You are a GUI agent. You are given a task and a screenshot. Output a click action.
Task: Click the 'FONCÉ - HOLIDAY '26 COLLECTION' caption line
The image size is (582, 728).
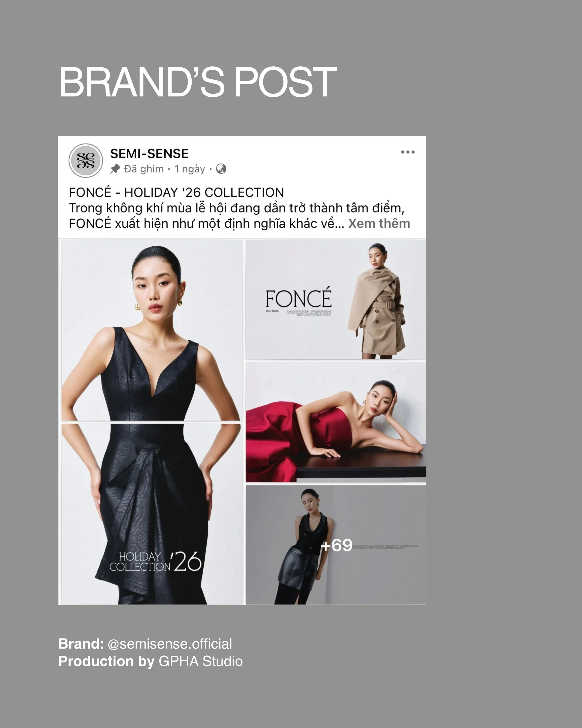176,192
